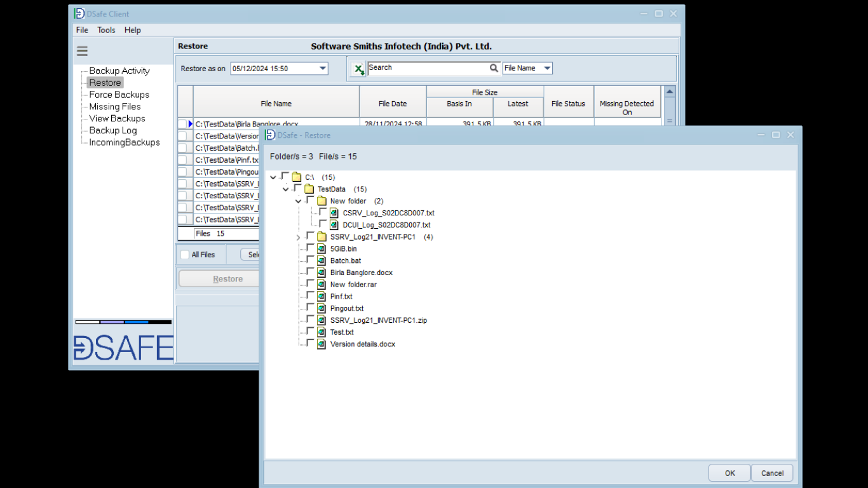Select Batch.bat label in the tree

coord(346,261)
